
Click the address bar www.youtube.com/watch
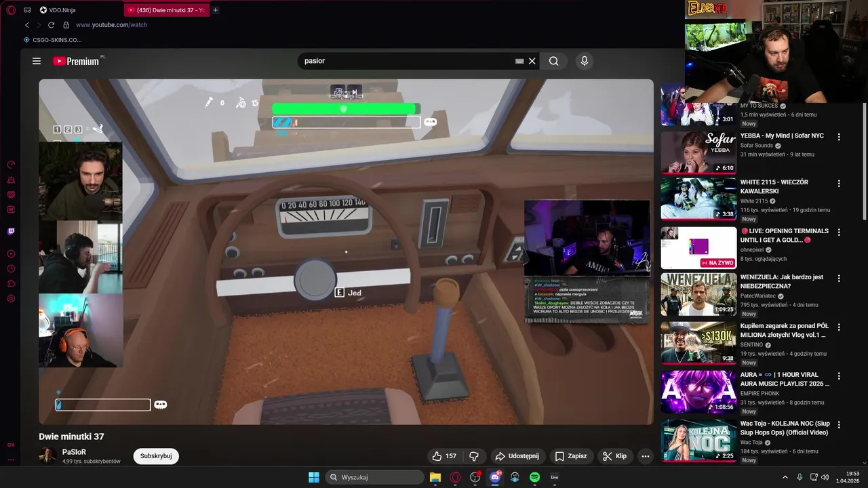tap(111, 25)
